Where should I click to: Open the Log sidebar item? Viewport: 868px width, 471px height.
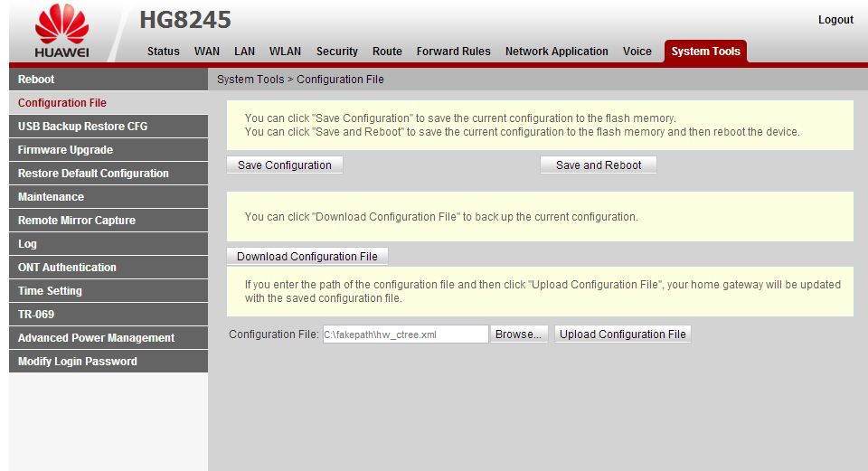click(x=108, y=244)
